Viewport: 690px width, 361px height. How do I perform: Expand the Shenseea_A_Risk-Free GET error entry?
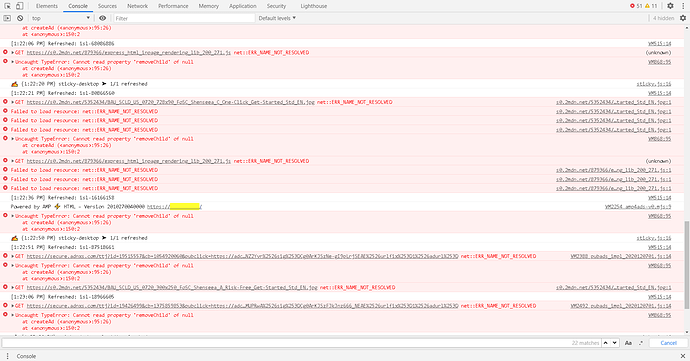tap(13, 287)
